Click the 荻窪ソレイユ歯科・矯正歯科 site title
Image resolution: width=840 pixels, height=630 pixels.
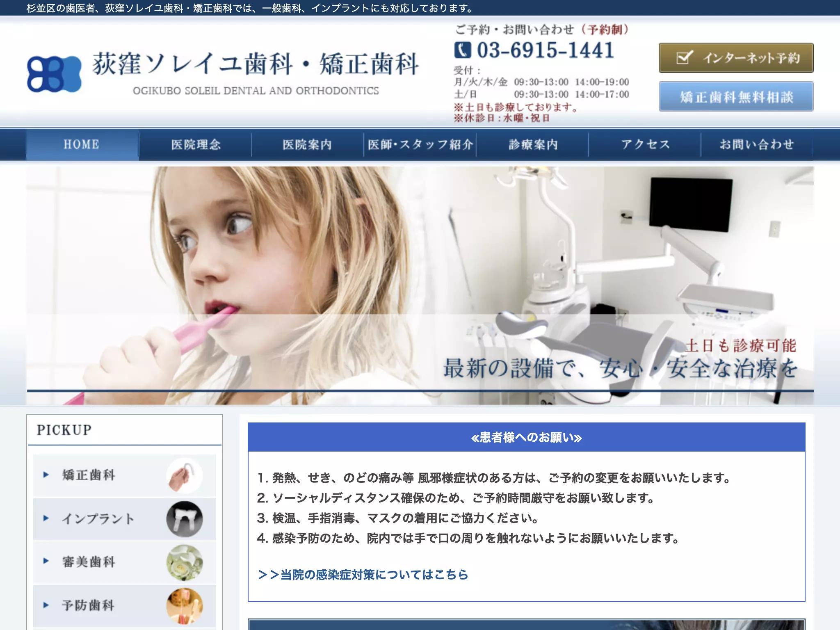255,64
